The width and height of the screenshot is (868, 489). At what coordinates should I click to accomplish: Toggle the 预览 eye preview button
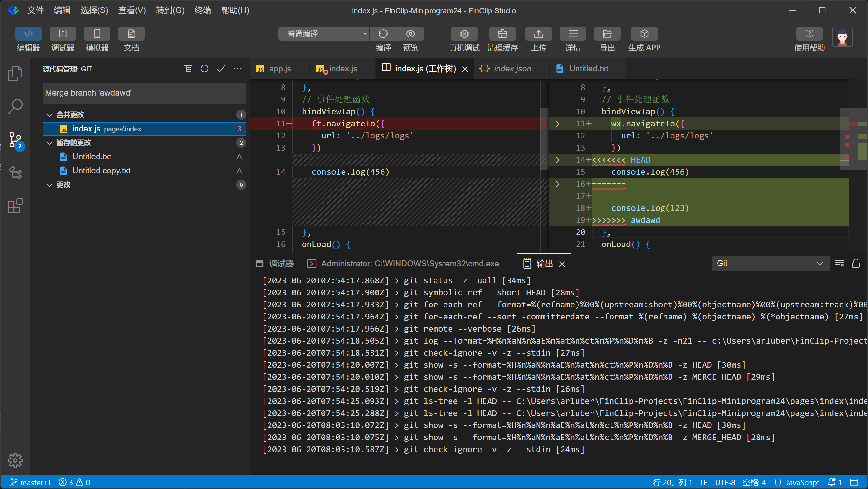pos(410,34)
